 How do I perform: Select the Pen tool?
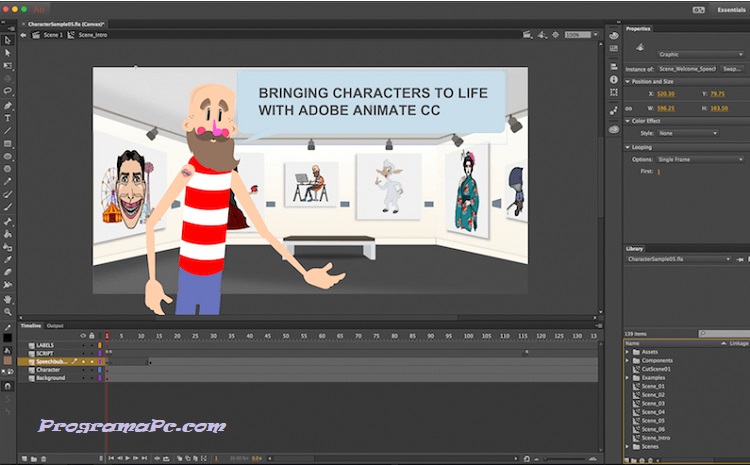click(8, 105)
